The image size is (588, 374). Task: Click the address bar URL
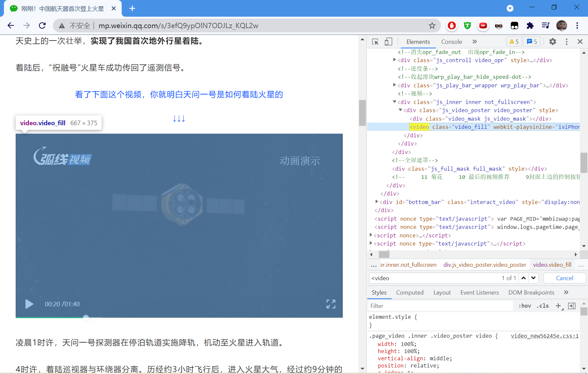(x=178, y=25)
